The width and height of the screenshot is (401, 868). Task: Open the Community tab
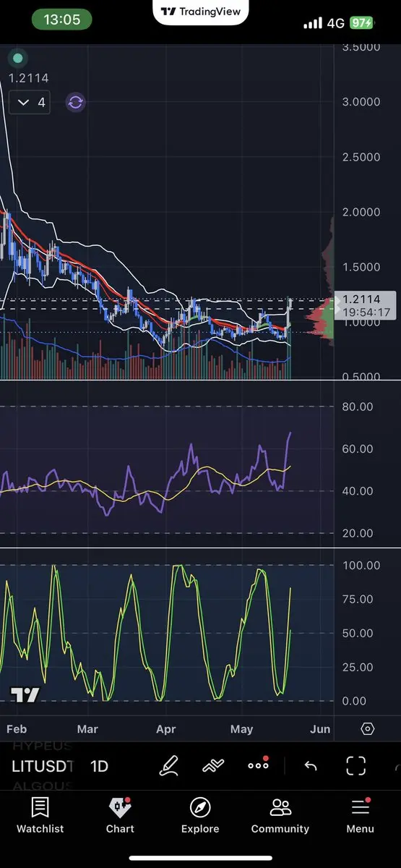(x=280, y=815)
